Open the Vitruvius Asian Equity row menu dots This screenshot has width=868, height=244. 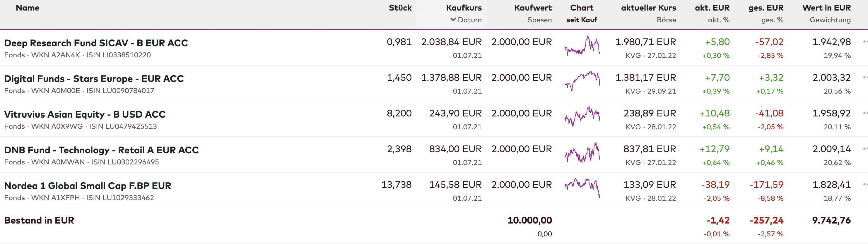(865, 114)
